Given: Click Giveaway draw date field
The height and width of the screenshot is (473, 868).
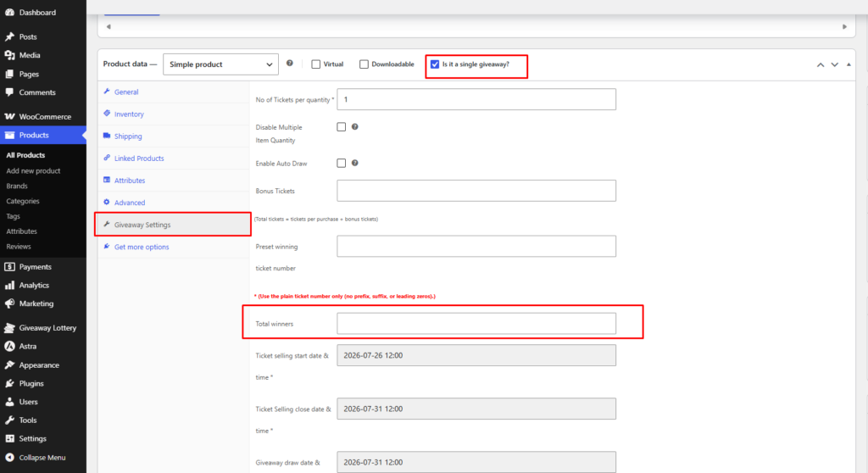Looking at the screenshot, I should point(476,462).
